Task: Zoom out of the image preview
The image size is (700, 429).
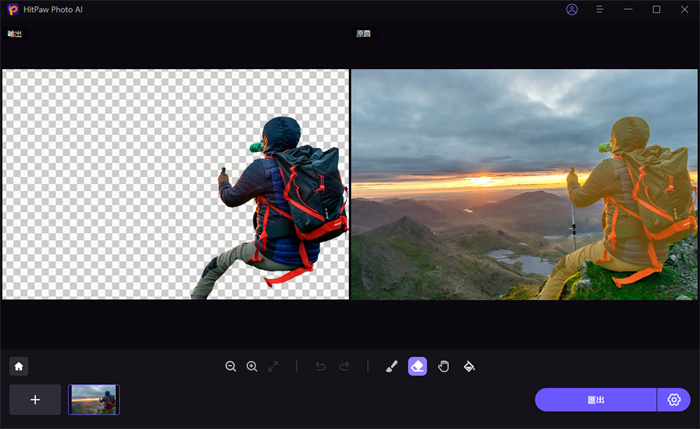Action: (231, 366)
